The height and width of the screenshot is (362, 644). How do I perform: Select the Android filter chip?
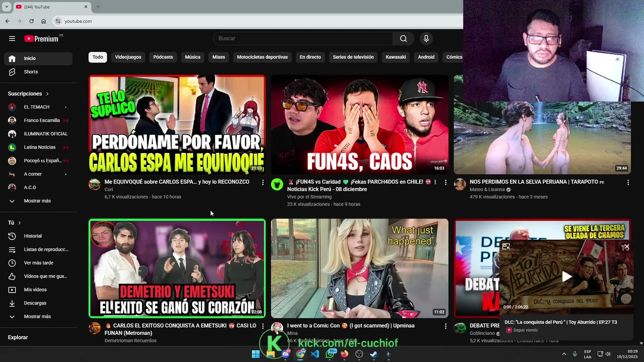click(426, 57)
